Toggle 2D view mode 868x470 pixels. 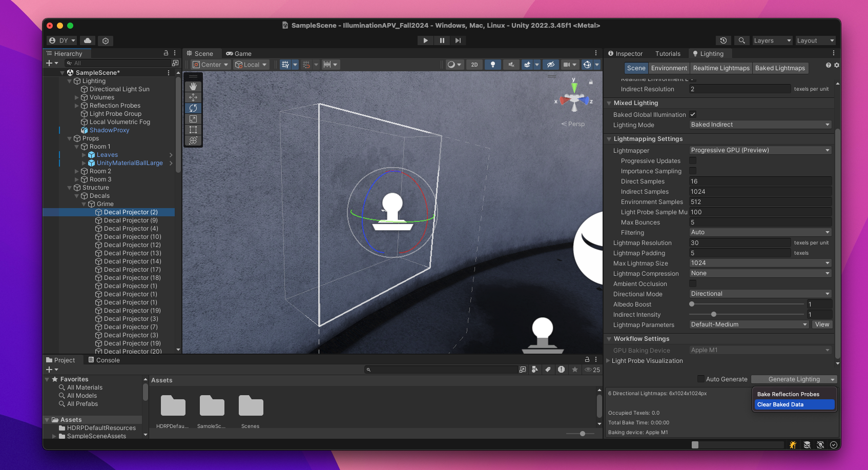coord(474,65)
